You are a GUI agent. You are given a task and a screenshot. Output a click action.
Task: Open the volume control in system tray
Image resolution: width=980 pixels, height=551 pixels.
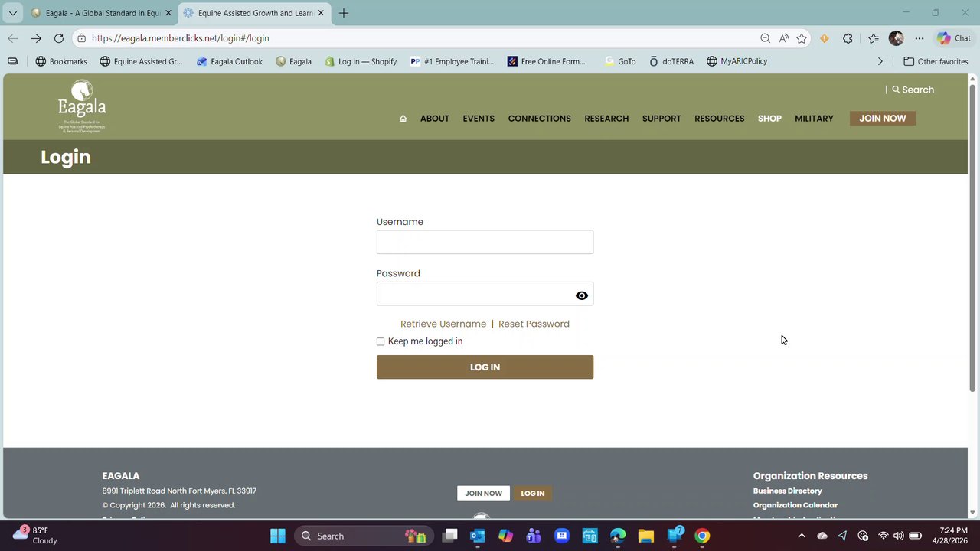pos(899,536)
